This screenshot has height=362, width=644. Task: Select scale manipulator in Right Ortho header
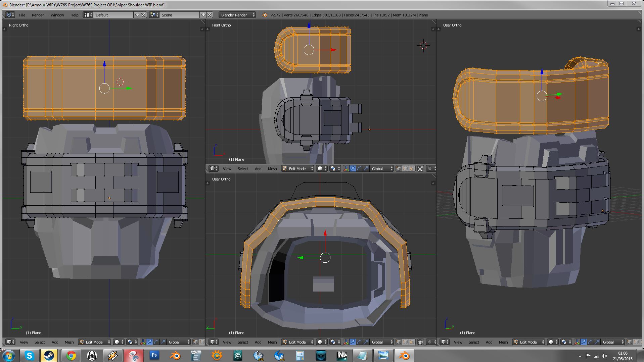pos(163,342)
